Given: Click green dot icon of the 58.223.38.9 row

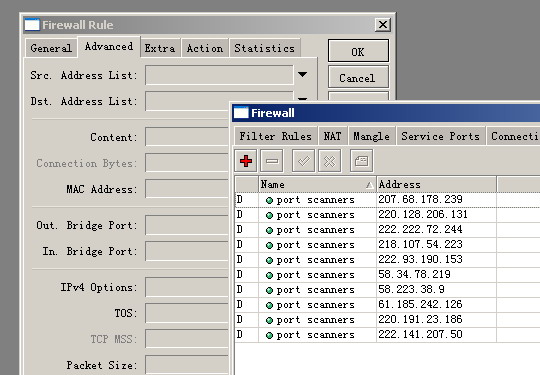Looking at the screenshot, I should pyautogui.click(x=269, y=291).
